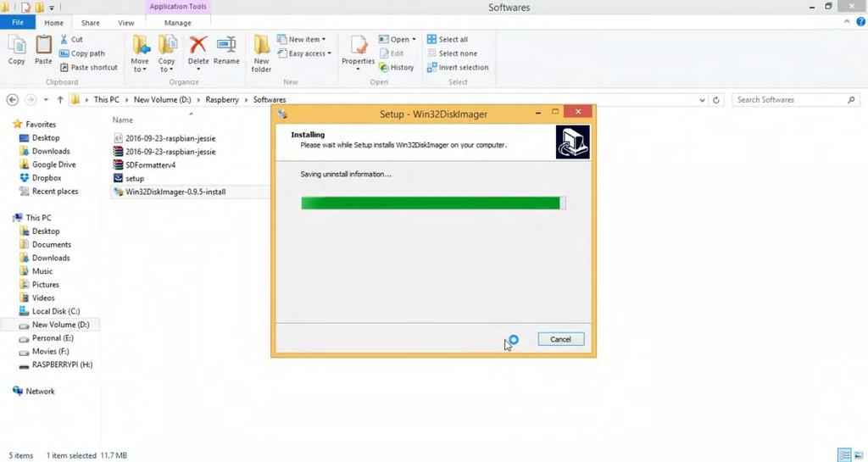Open the Easy access dropdown
This screenshot has width=868, height=462.
pos(304,53)
